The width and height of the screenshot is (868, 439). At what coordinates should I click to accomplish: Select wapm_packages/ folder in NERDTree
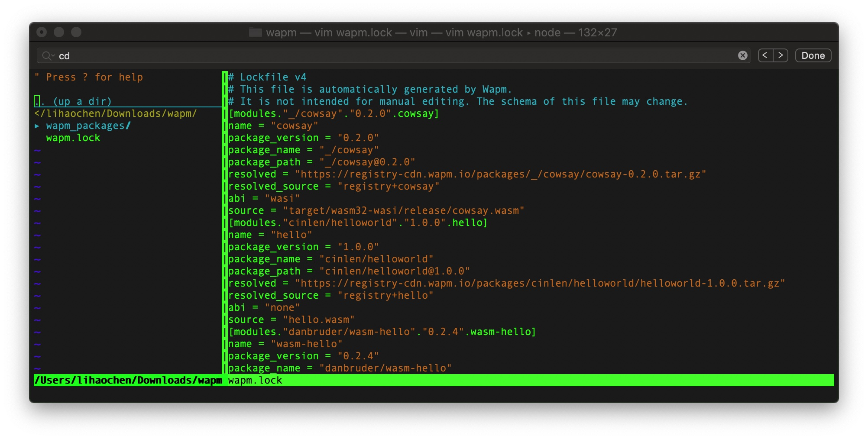click(x=88, y=126)
